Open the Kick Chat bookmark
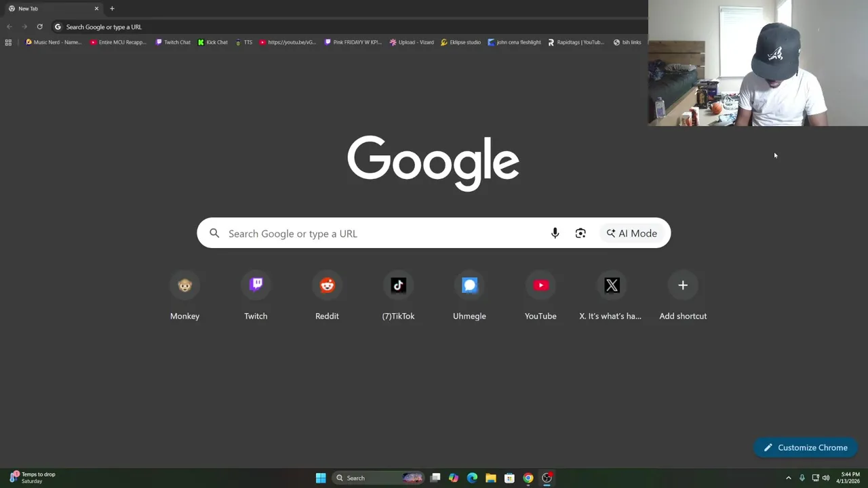 (213, 42)
